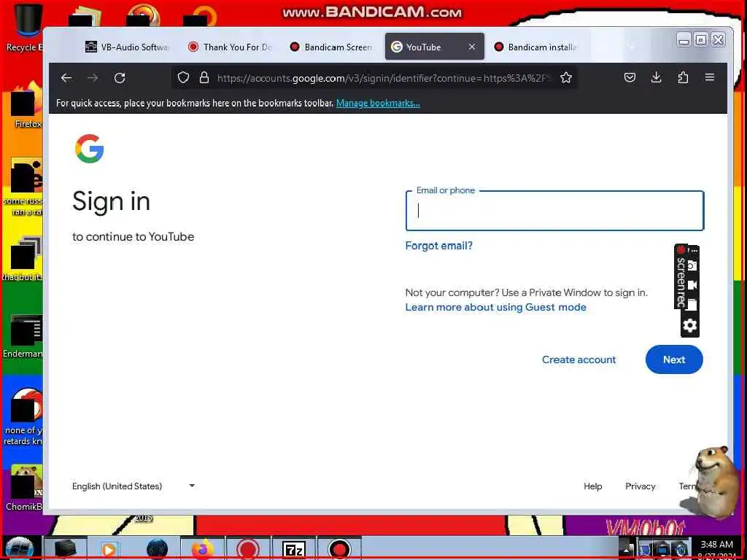Reload the current Google sign-in page

point(120,77)
